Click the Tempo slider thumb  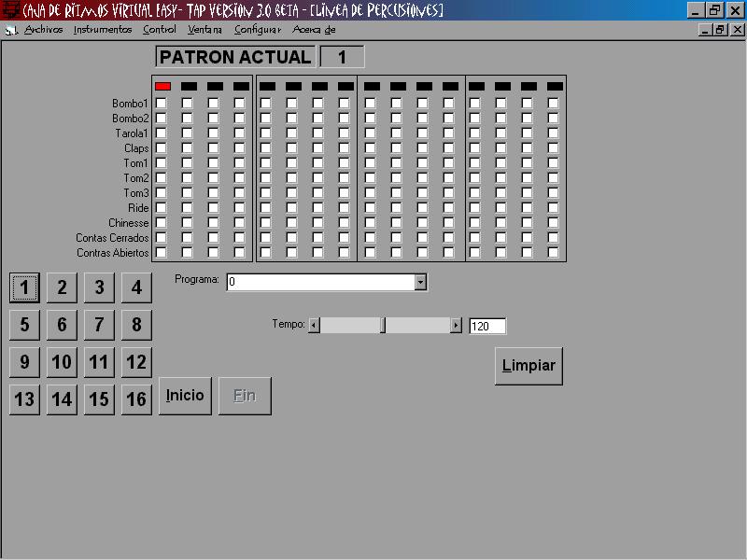pos(383,326)
